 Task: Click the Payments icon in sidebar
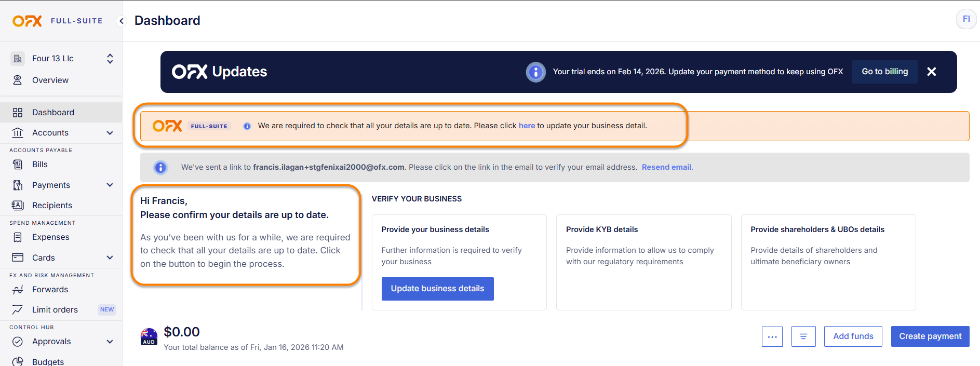[x=18, y=185]
